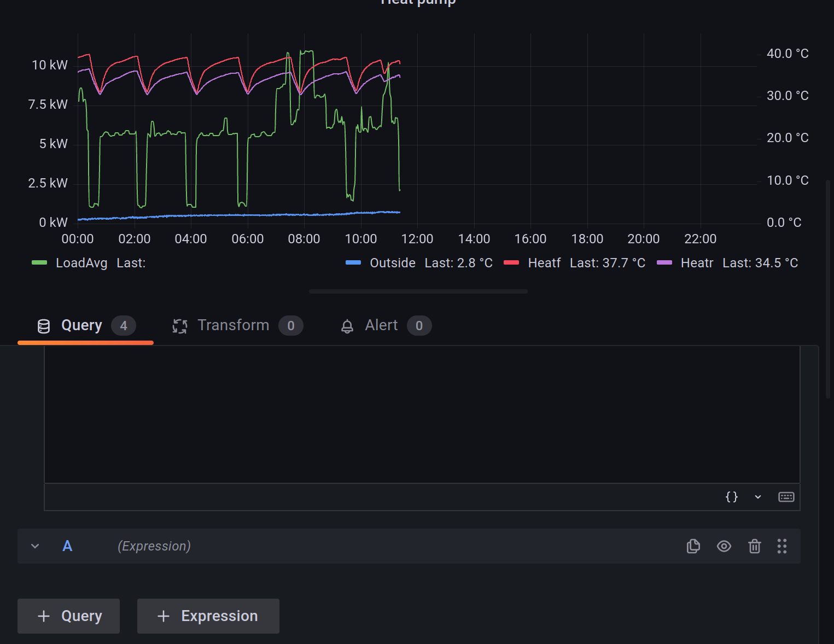Toggle the Outside temperature series visibility
The image size is (834, 644).
393,262
